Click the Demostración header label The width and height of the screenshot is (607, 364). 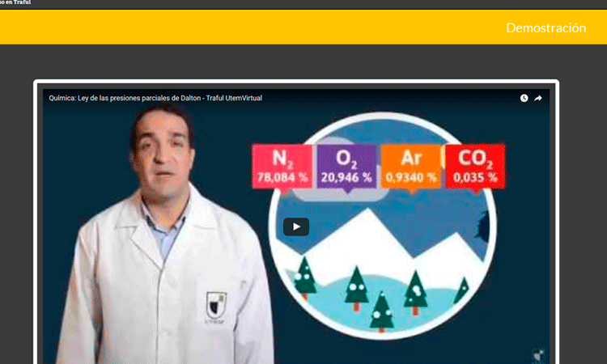click(x=545, y=28)
